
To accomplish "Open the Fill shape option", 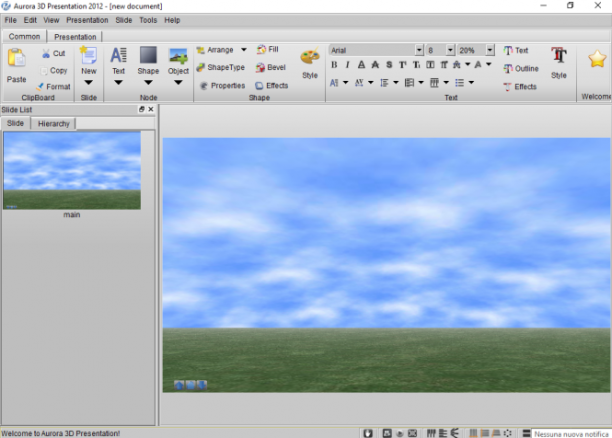I will click(268, 49).
